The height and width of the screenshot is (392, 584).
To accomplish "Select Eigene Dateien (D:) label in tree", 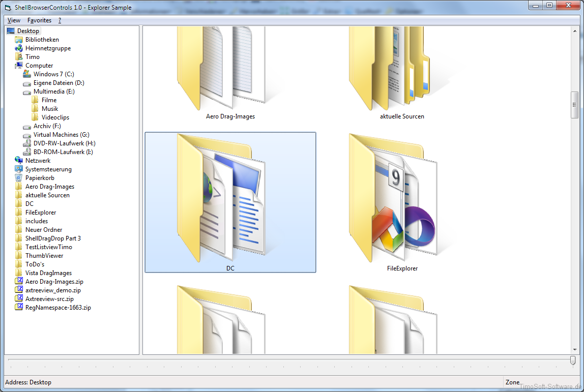I will [59, 83].
